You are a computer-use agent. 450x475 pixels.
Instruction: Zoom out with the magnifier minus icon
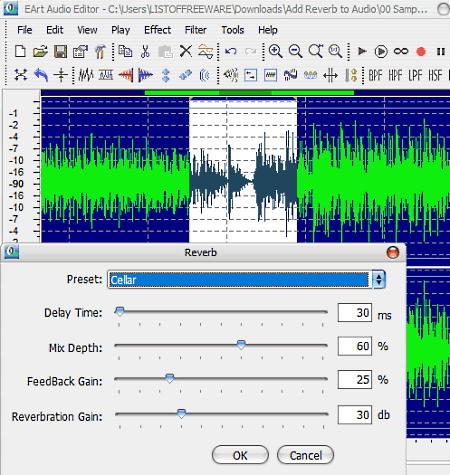pyautogui.click(x=295, y=51)
